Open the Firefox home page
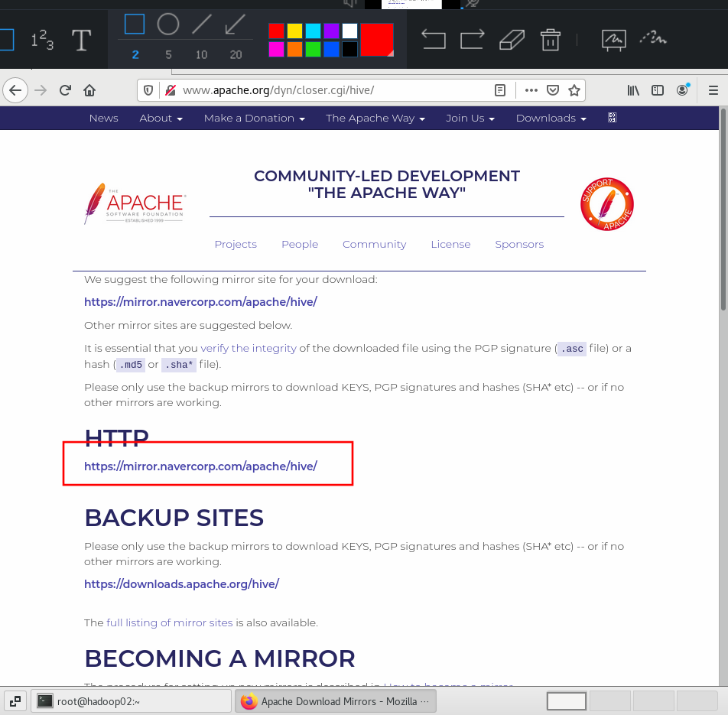This screenshot has height=715, width=728. (89, 90)
